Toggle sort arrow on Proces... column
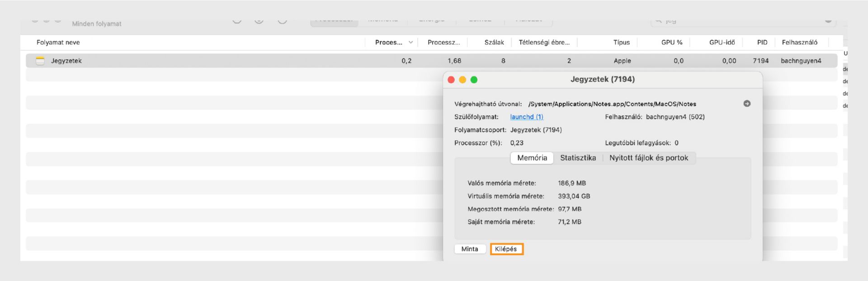The image size is (868, 281). pos(410,43)
